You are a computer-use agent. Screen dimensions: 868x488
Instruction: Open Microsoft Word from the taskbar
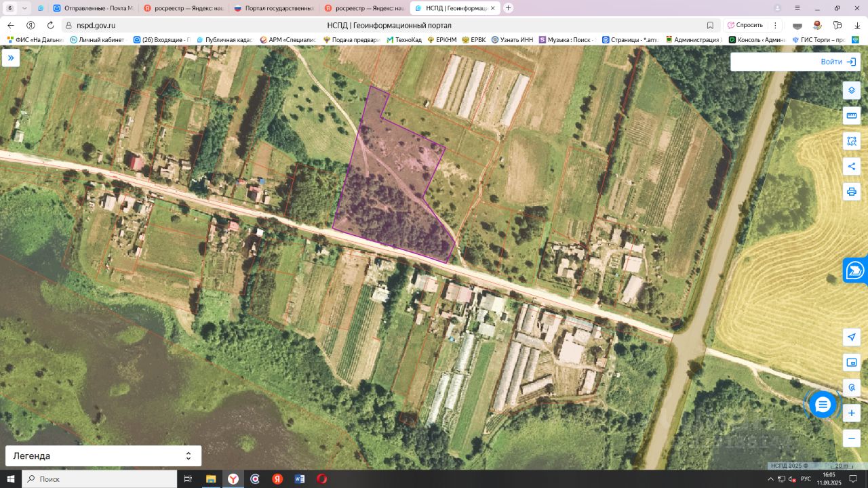tap(300, 479)
